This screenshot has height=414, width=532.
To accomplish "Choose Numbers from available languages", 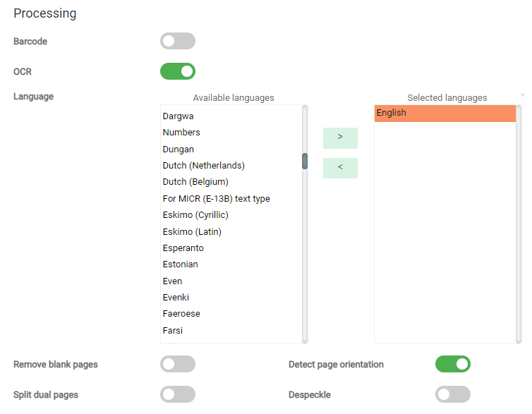I will pos(181,133).
